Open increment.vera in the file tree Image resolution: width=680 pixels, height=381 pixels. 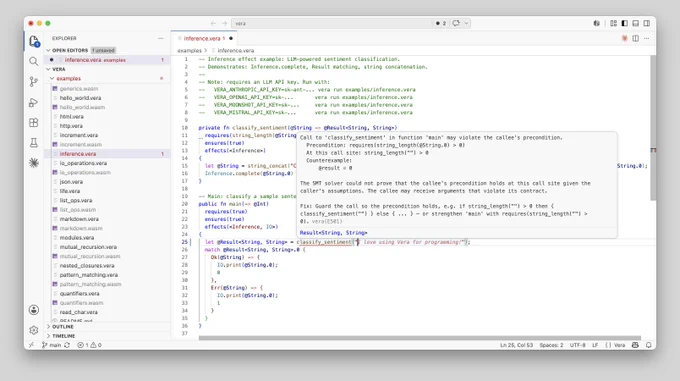[79, 135]
